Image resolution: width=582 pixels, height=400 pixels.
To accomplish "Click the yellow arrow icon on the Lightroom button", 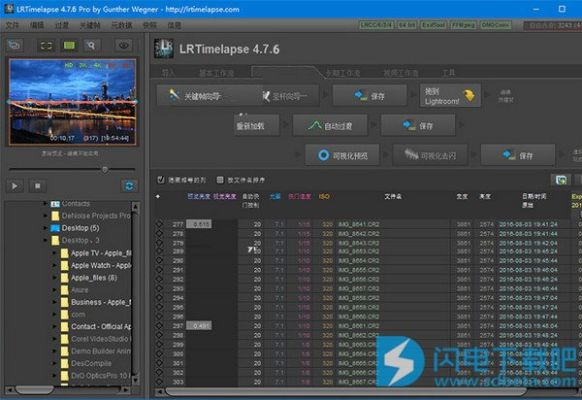I will point(469,95).
